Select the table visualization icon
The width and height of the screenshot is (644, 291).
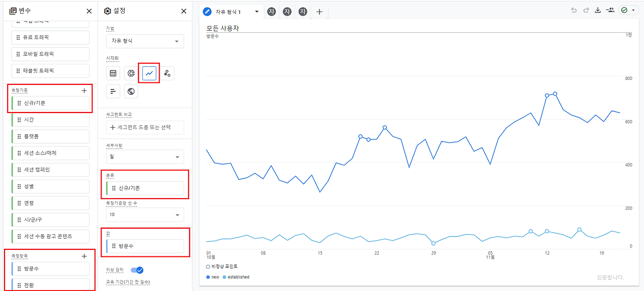click(113, 73)
